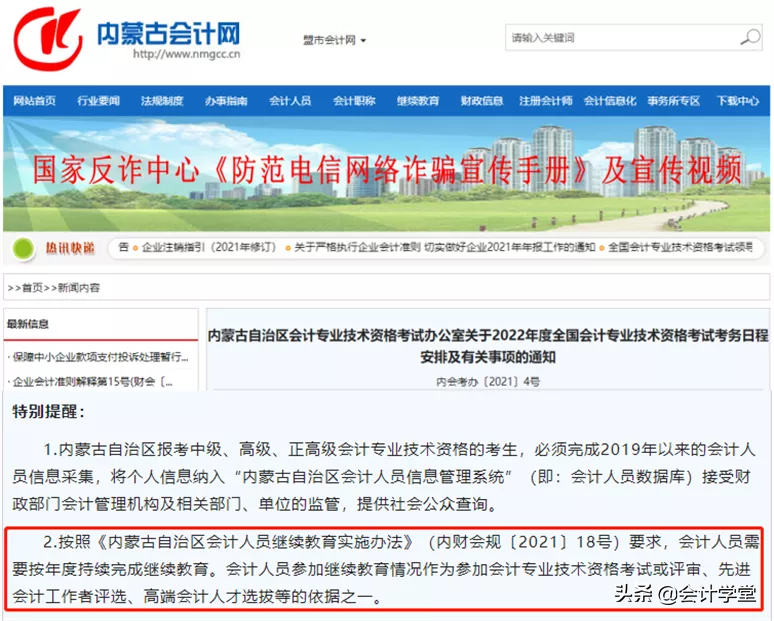Click the search magnifier icon
The height and width of the screenshot is (621, 774).
(x=750, y=37)
